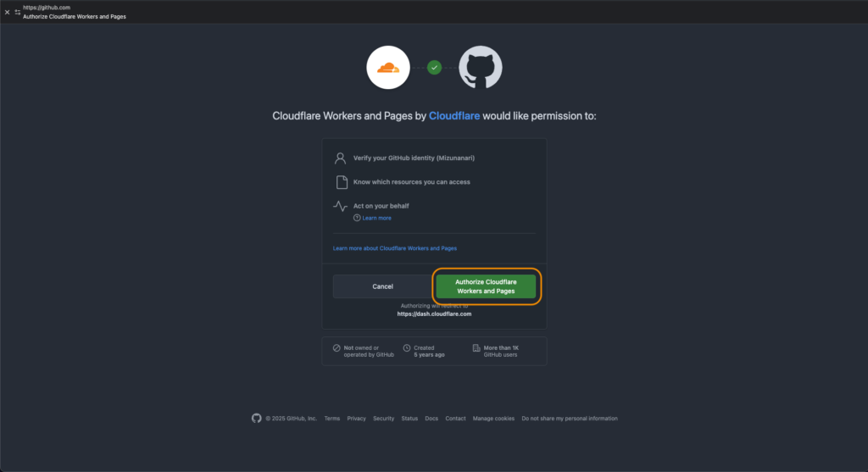The image size is (868, 472).
Task: Close the authorization popup with the X
Action: pyautogui.click(x=7, y=12)
